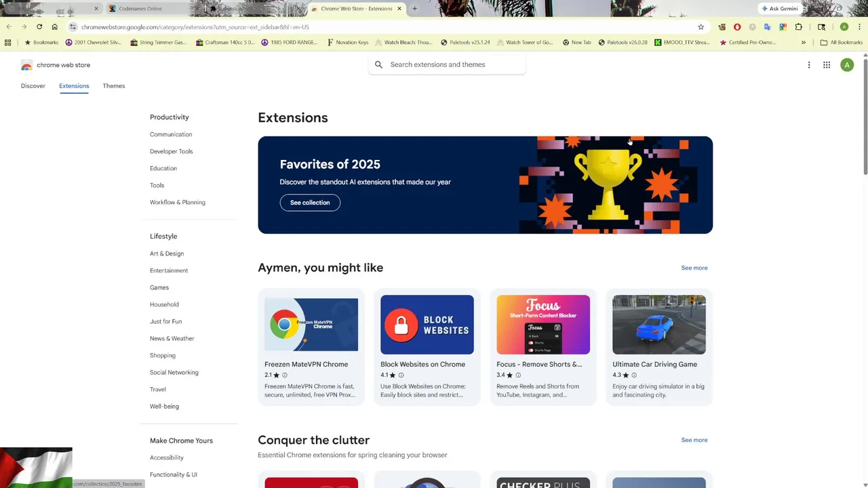Open the Accessibility category
Image resolution: width=868 pixels, height=488 pixels.
(167, 457)
